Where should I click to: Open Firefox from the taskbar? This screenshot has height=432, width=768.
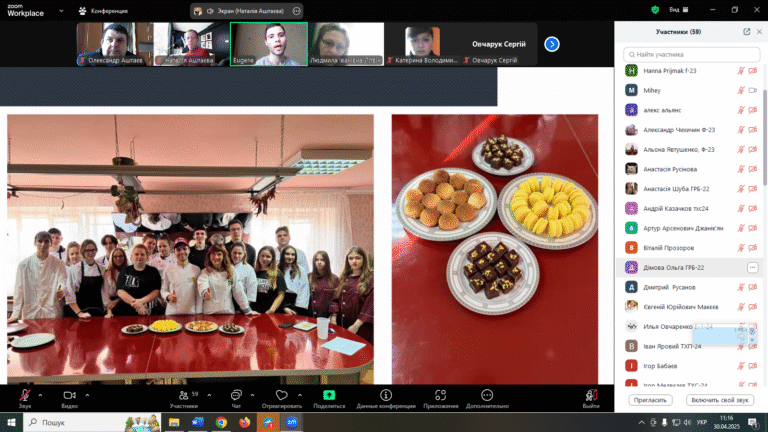tap(244, 422)
